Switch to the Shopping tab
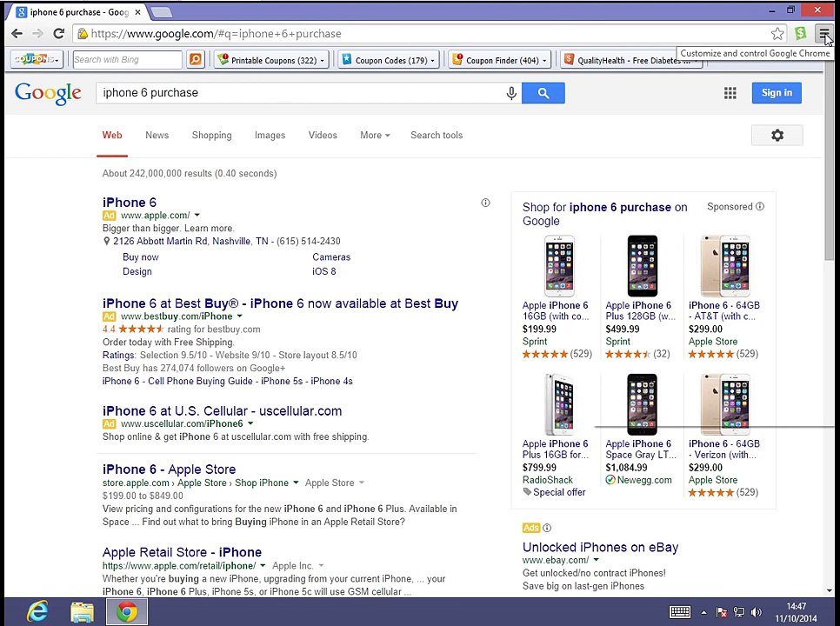The height and width of the screenshot is (626, 840). point(211,135)
